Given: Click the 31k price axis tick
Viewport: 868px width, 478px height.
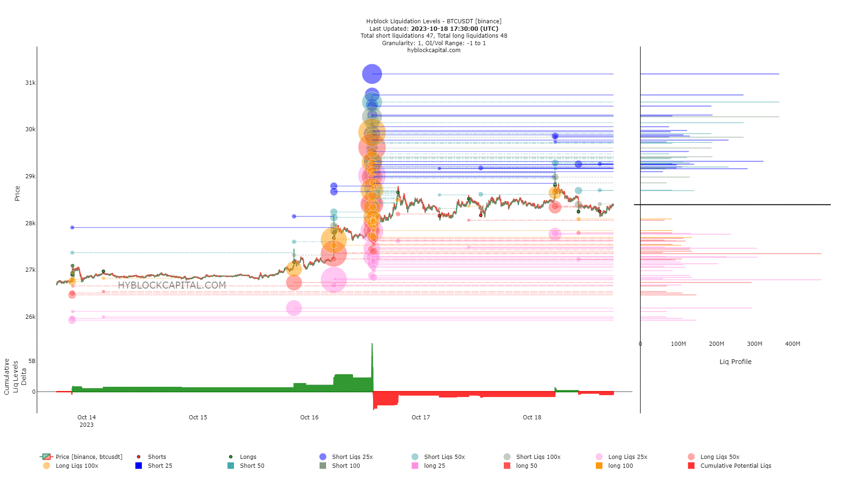Looking at the screenshot, I should (30, 83).
